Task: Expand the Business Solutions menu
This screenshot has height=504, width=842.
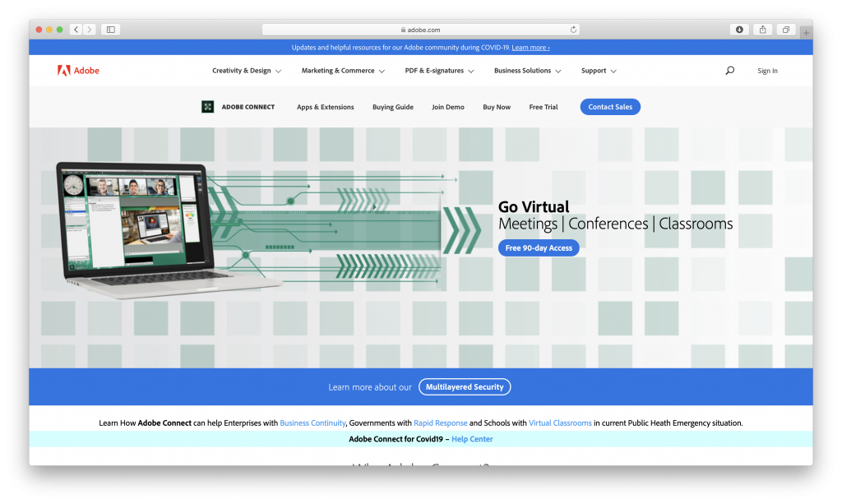Action: pyautogui.click(x=527, y=71)
